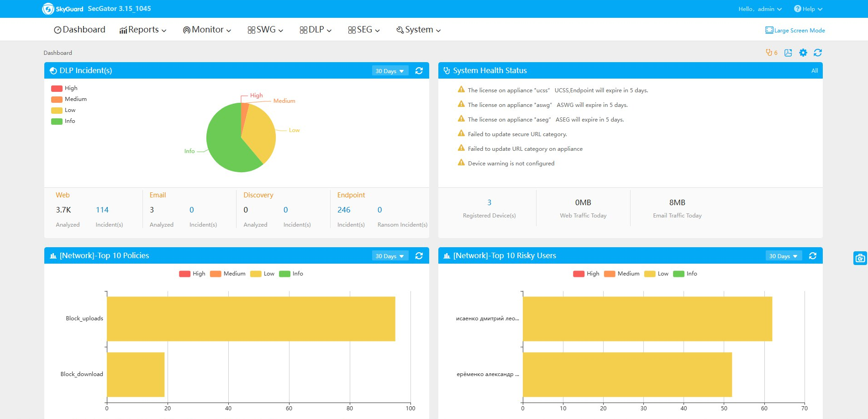Click the All link in System Health Status
868x419 pixels.
point(815,70)
